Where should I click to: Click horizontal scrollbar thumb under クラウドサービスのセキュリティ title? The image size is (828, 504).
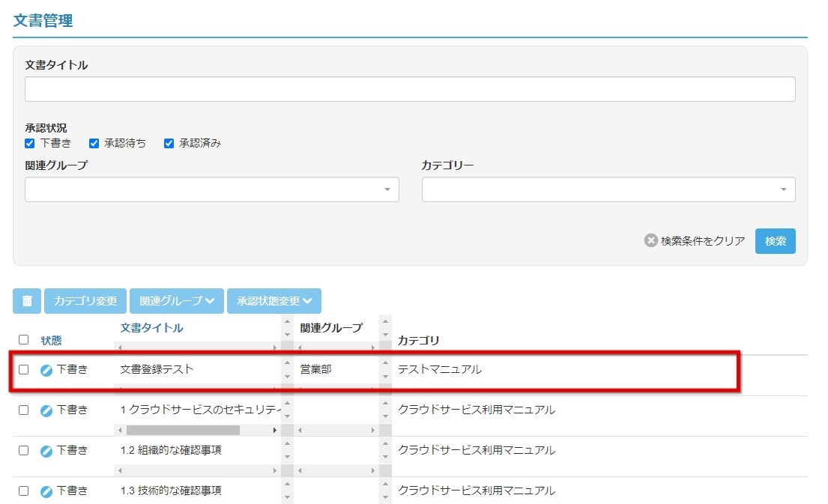[x=184, y=430]
